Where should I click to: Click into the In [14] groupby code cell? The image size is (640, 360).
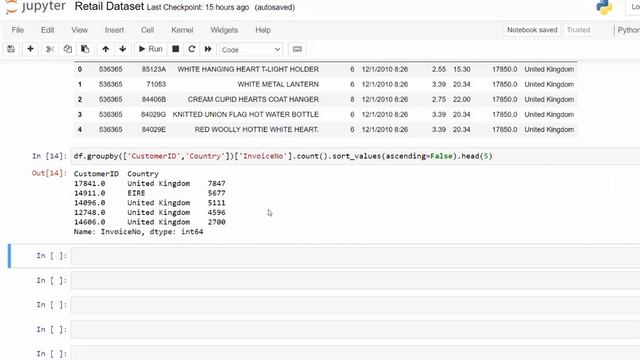tap(355, 156)
